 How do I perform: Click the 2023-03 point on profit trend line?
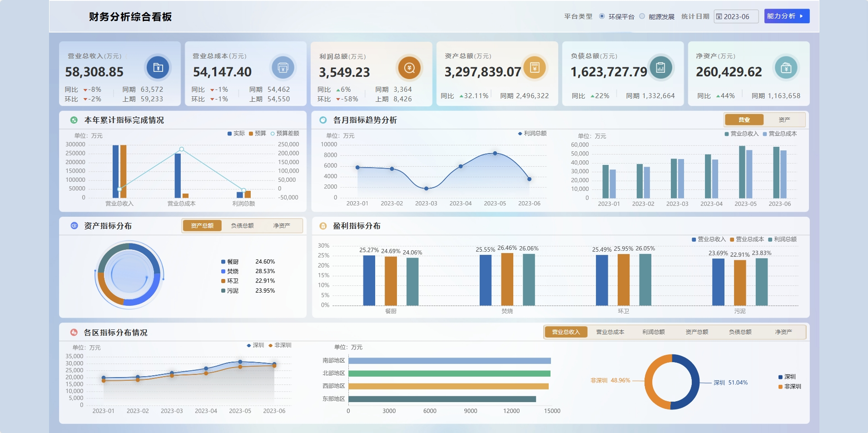pyautogui.click(x=426, y=188)
